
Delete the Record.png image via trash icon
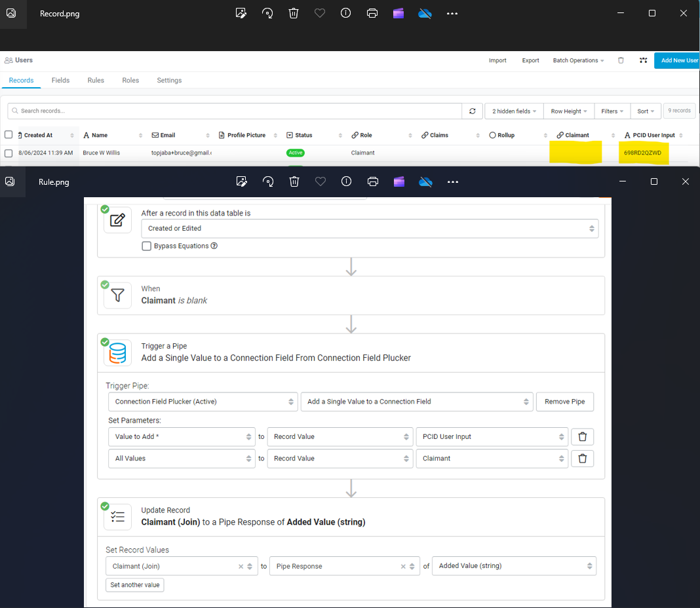293,13
